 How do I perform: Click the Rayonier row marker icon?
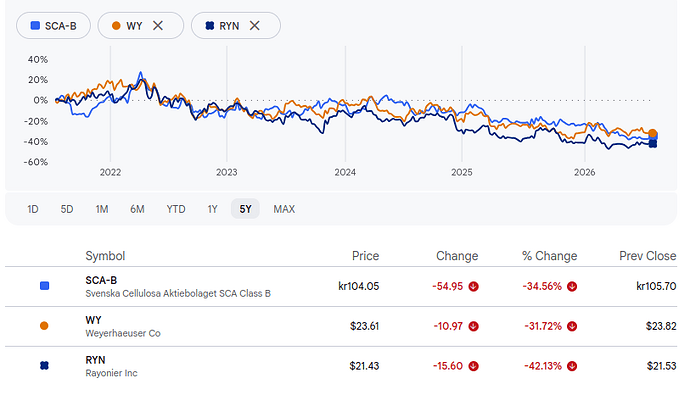[44, 366]
